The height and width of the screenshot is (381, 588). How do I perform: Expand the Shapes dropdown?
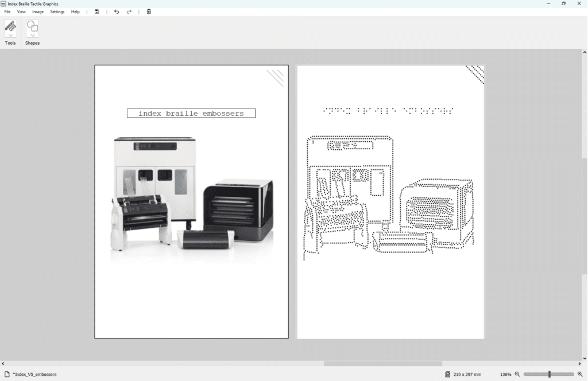(33, 36)
